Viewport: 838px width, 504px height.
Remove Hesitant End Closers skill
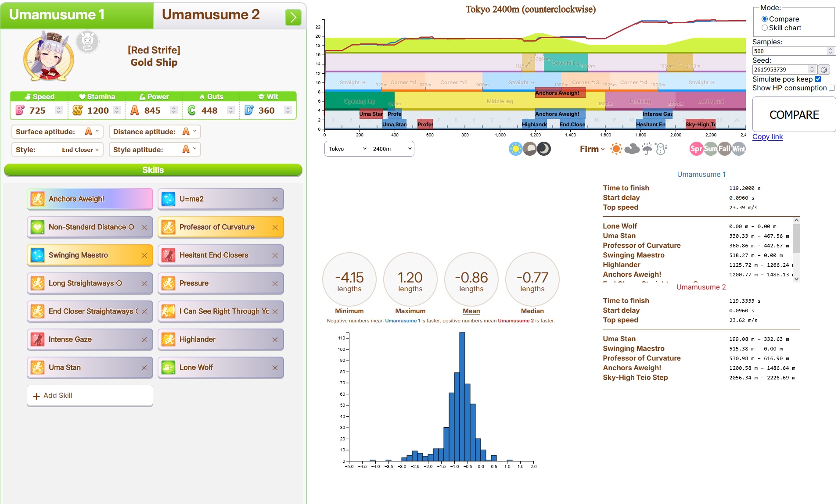[275, 255]
